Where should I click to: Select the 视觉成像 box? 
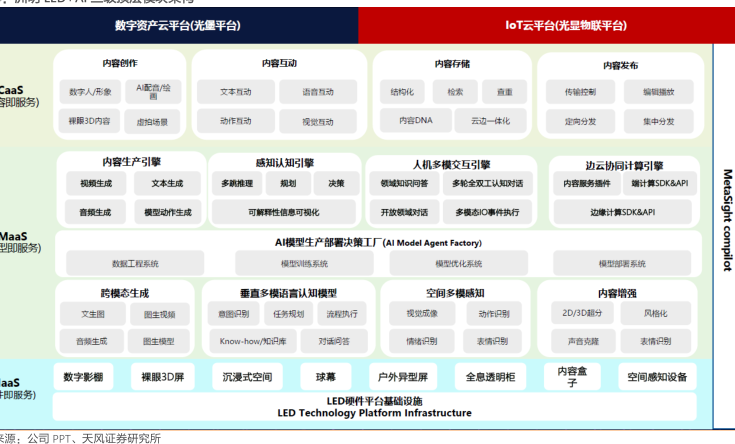[x=421, y=314]
